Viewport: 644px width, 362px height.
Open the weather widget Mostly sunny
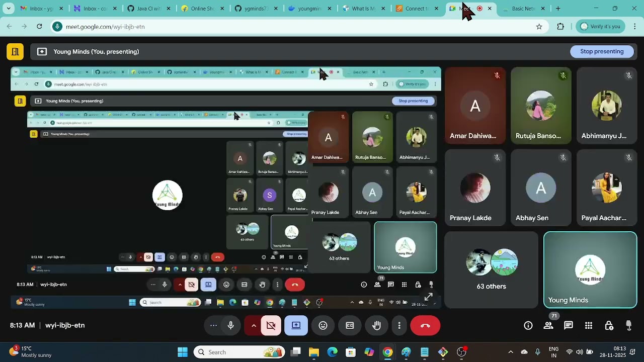point(31,351)
